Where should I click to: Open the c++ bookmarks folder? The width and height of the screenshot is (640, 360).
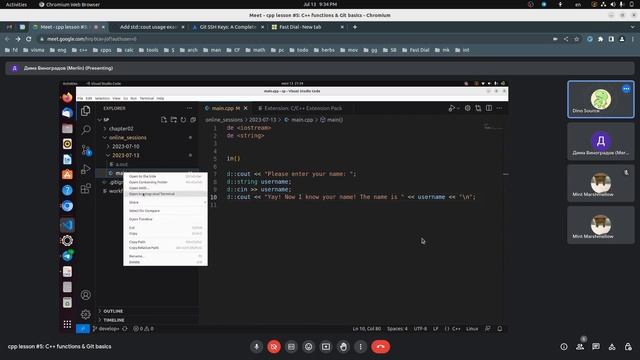[79, 50]
